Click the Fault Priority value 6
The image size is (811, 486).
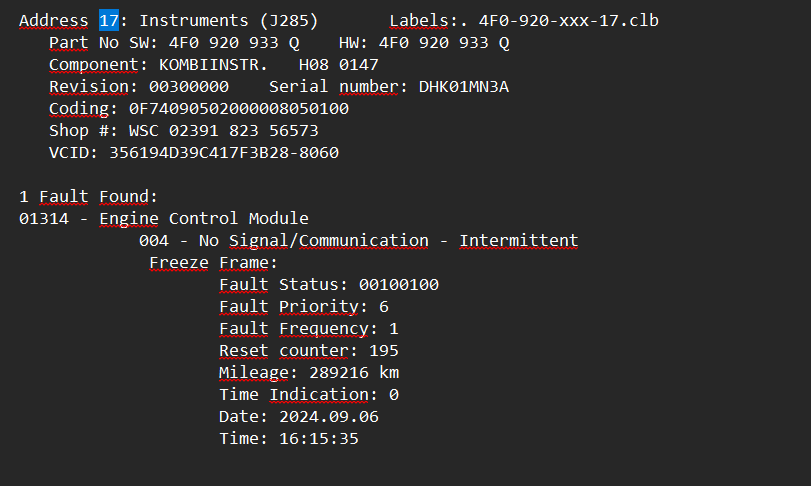coord(384,307)
